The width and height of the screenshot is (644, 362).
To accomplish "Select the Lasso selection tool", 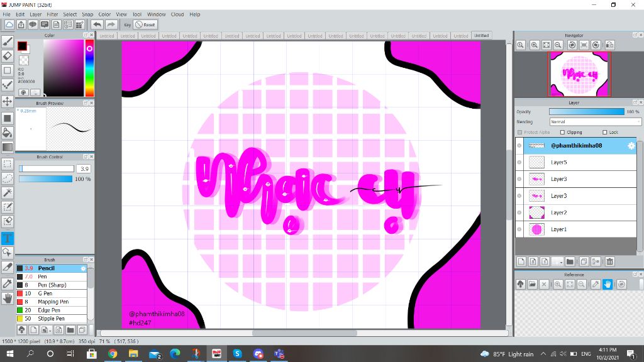I will click(8, 178).
